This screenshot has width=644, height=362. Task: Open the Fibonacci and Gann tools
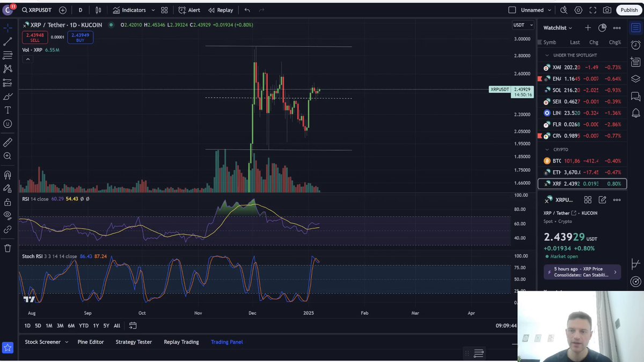[x=8, y=55]
